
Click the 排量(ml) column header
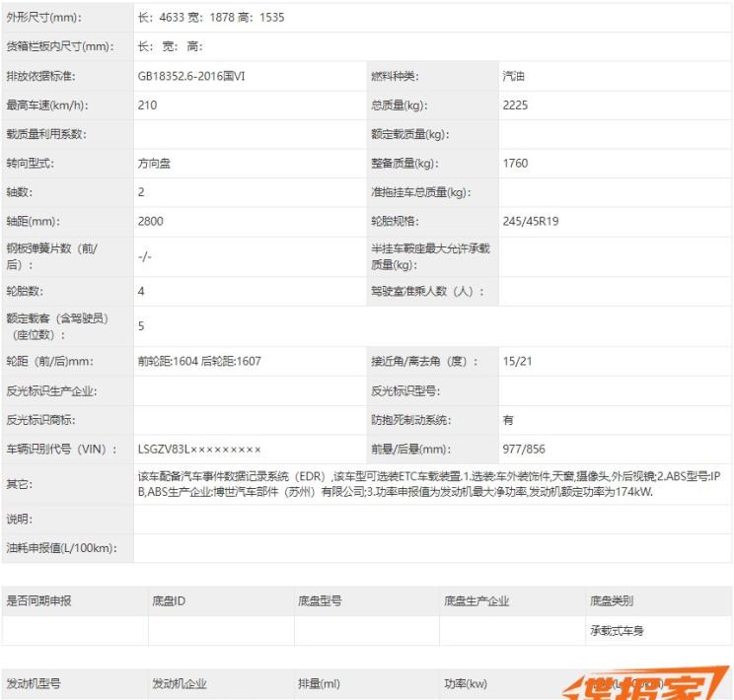319,683
